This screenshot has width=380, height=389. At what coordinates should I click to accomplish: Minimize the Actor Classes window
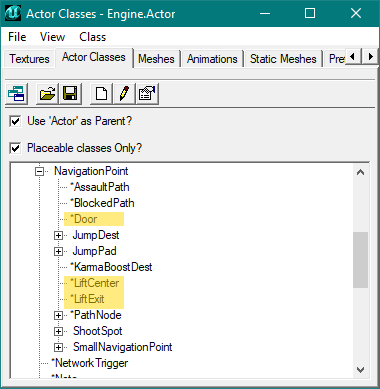point(265,14)
